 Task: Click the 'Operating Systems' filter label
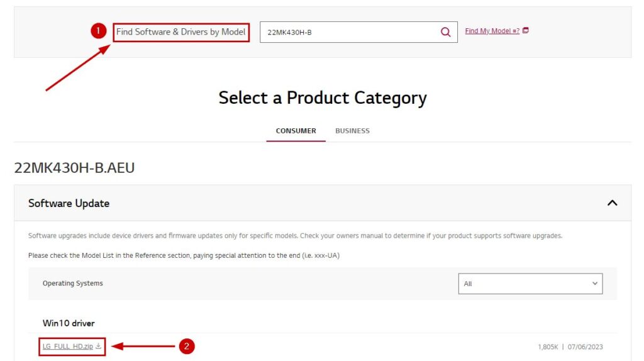(72, 284)
